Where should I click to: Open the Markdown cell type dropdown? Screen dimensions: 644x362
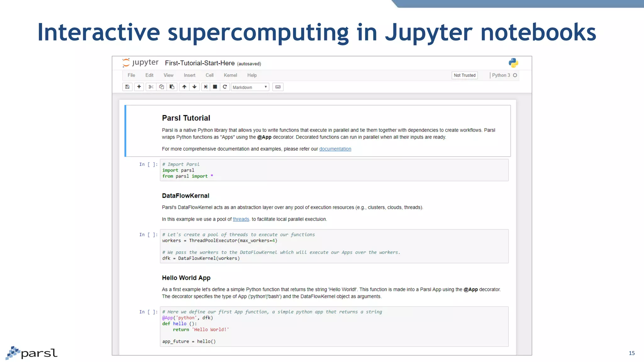(x=250, y=87)
